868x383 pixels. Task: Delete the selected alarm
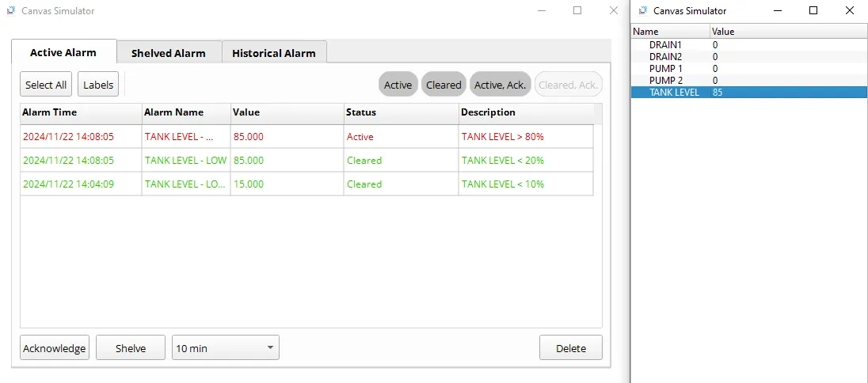(570, 348)
